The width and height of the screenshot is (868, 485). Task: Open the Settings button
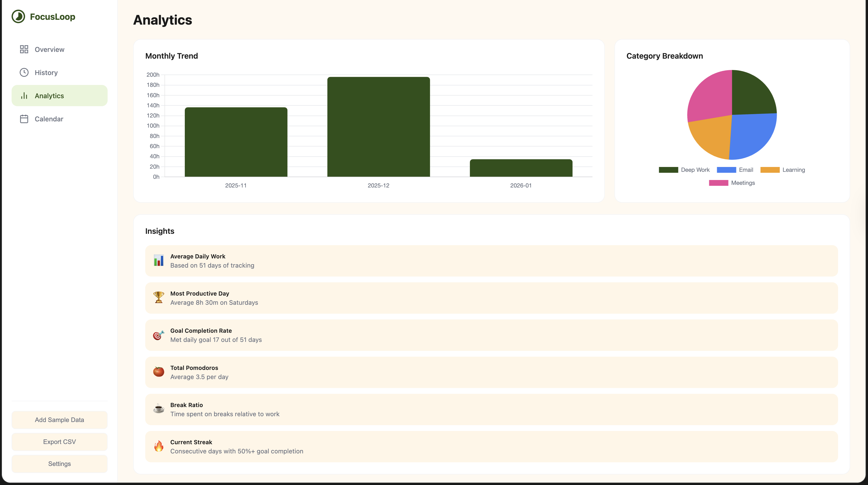pos(59,464)
